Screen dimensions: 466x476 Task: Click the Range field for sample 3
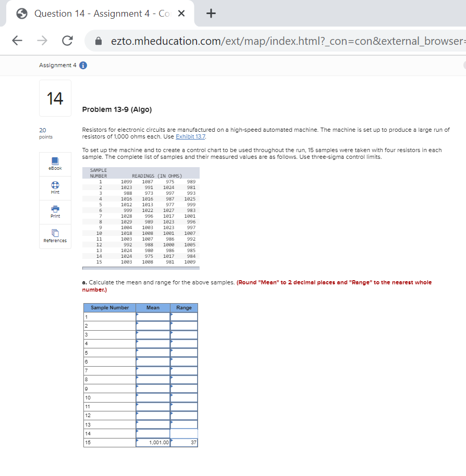184,335
